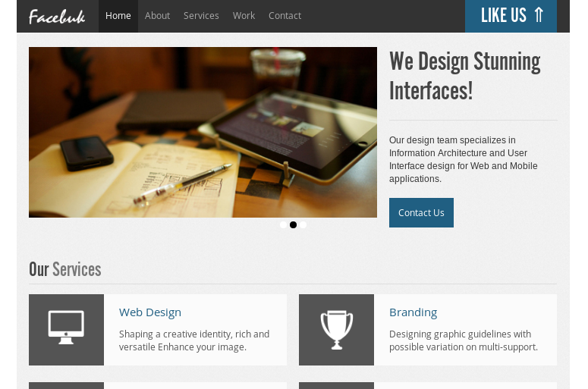Navigate to the Work section
This screenshot has width=588, height=389.
[x=244, y=16]
